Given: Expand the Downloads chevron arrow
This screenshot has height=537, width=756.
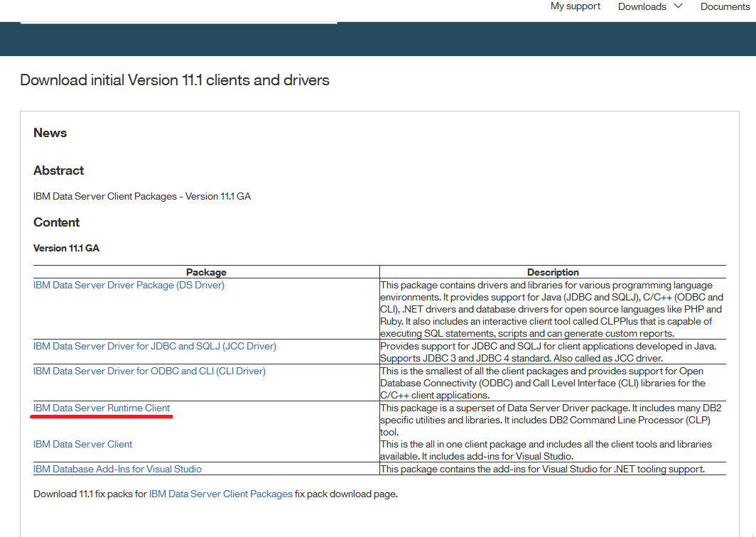Looking at the screenshot, I should pos(678,6).
